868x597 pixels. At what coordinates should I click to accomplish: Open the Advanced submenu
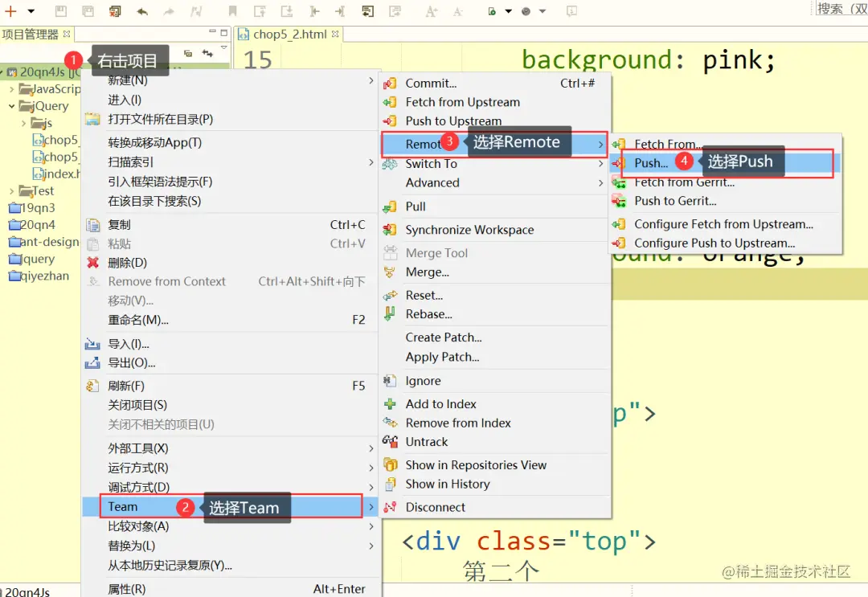point(494,182)
